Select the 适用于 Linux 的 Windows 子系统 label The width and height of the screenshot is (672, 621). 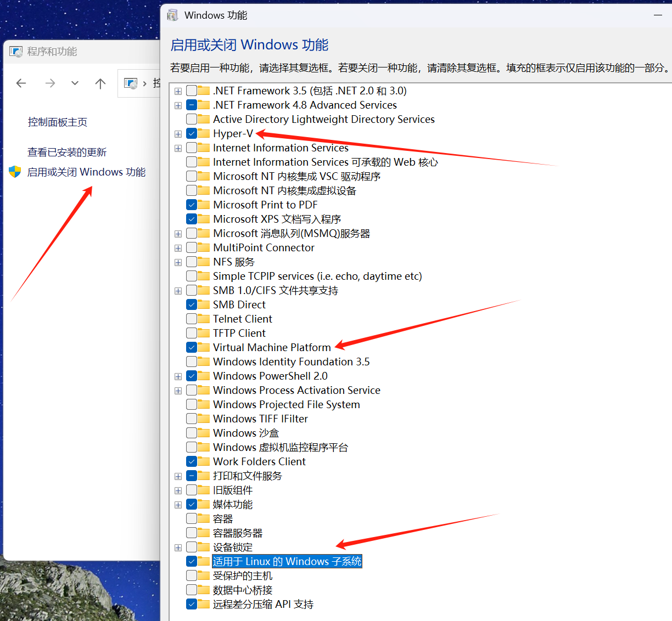coord(287,561)
